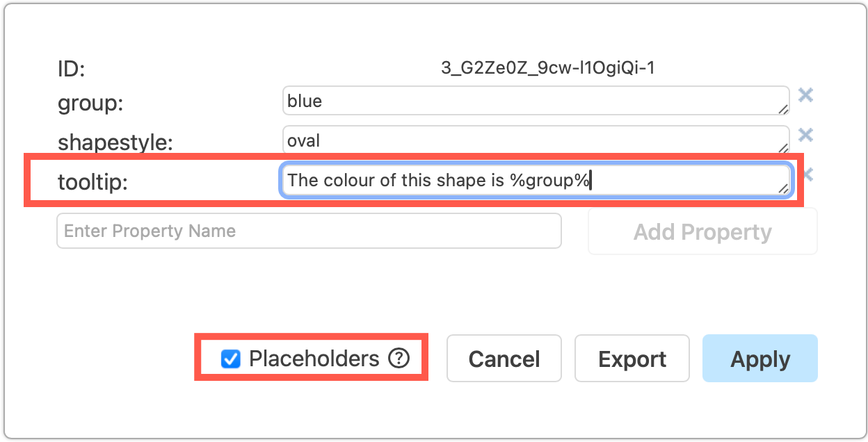Click Cancel to dismiss the dialog
Screen dimensions: 868x442
click(504, 359)
